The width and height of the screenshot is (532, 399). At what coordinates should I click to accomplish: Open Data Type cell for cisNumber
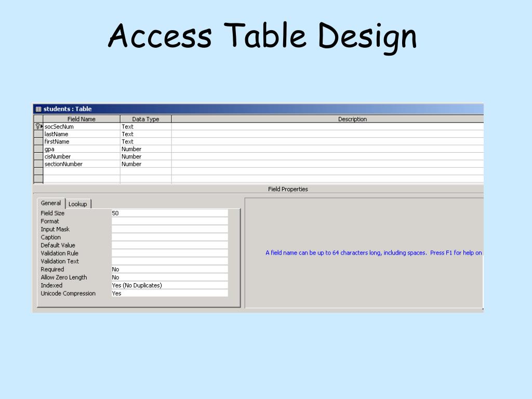146,156
